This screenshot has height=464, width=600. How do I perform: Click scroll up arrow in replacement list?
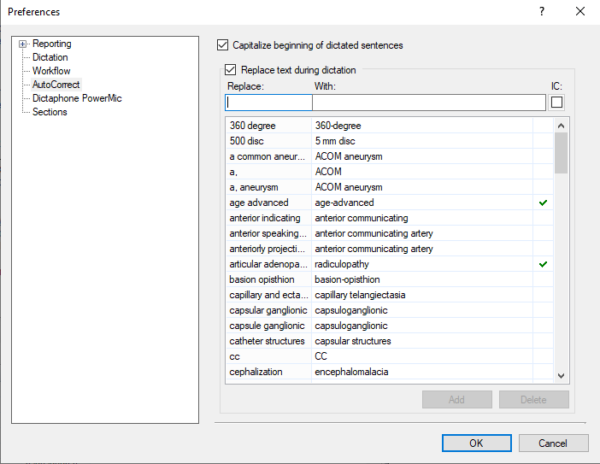click(x=560, y=125)
